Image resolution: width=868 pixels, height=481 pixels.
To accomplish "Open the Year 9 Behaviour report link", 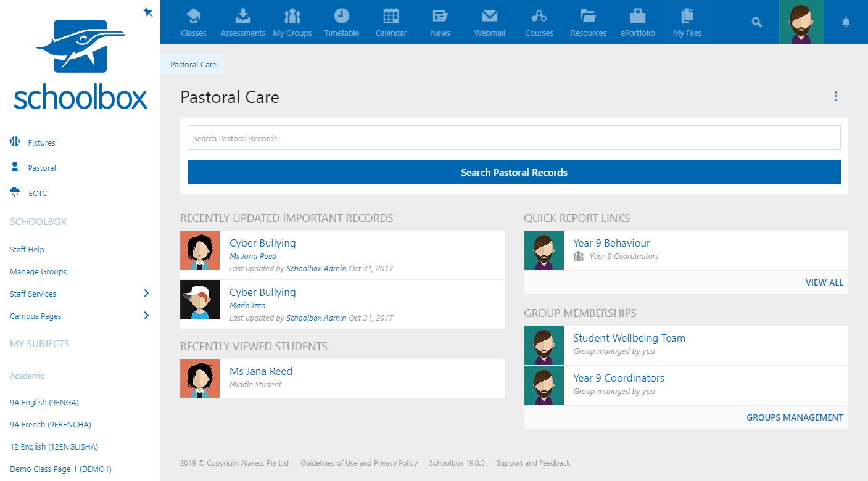I will point(611,243).
